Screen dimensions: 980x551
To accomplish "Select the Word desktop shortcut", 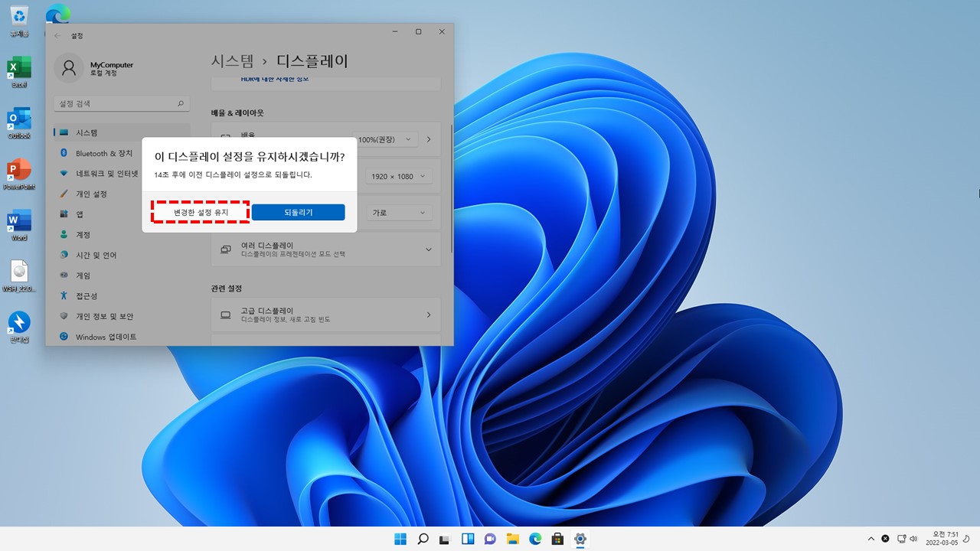I will pyautogui.click(x=19, y=225).
